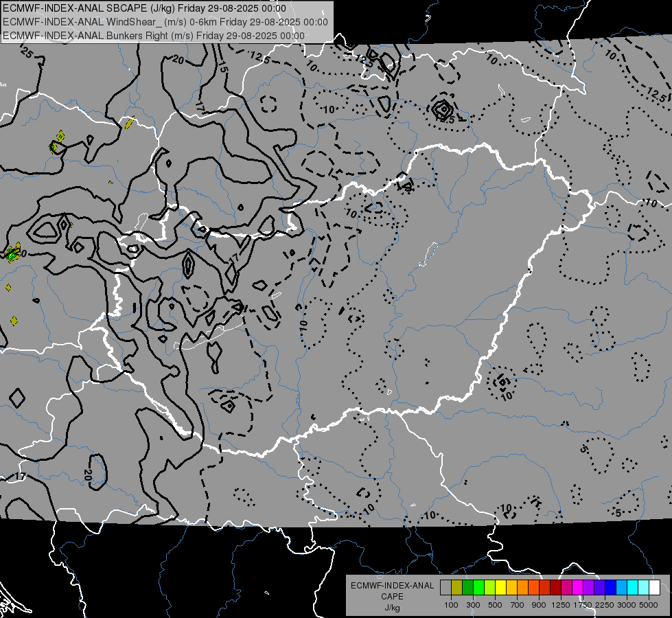672x618 pixels.
Task: Click the dark green legend swatch
Action: [x=467, y=587]
